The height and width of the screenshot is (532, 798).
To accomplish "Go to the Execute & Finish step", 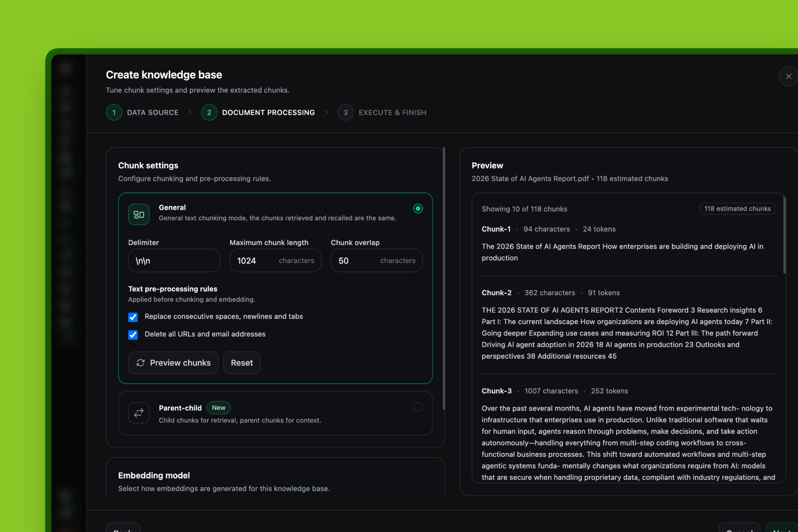I will click(x=392, y=113).
